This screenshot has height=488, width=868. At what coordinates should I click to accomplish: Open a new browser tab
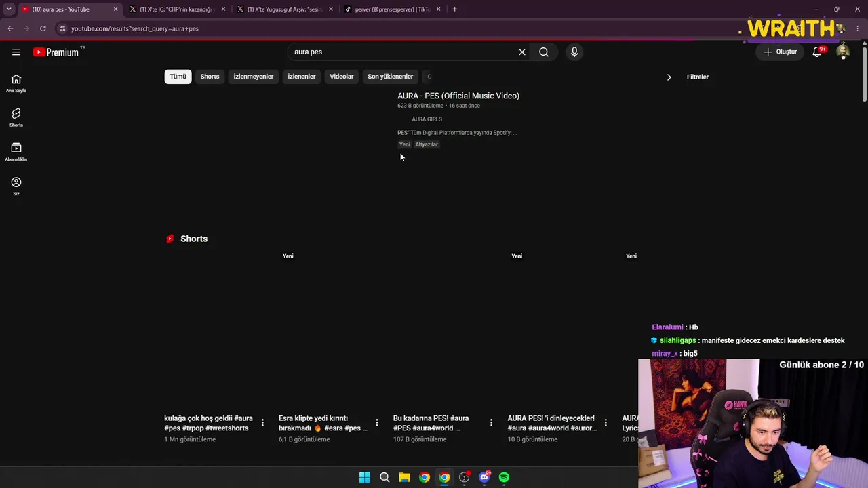click(454, 9)
